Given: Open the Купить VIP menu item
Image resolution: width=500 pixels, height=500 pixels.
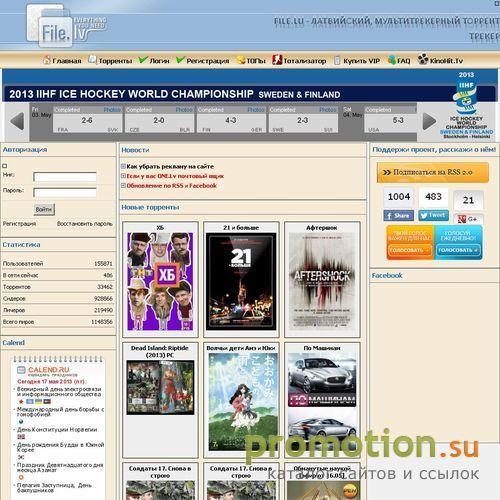Looking at the screenshot, I should (x=361, y=61).
